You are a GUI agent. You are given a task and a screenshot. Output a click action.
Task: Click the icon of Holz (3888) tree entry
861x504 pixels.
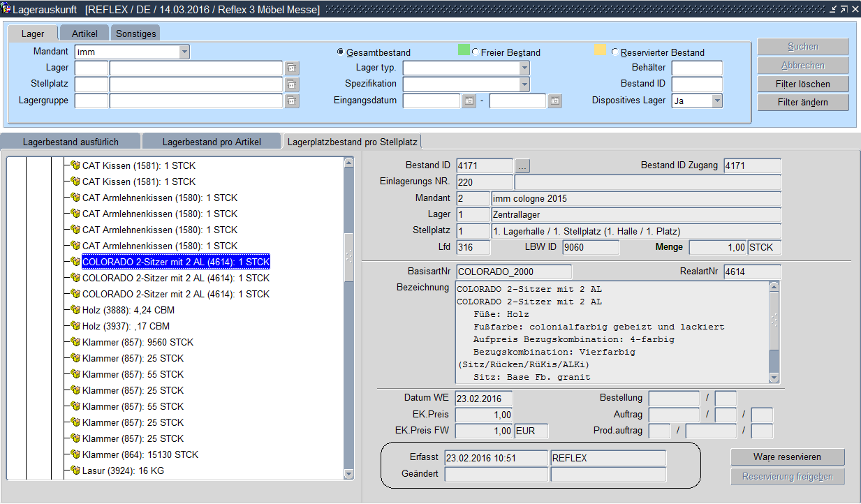tap(75, 310)
